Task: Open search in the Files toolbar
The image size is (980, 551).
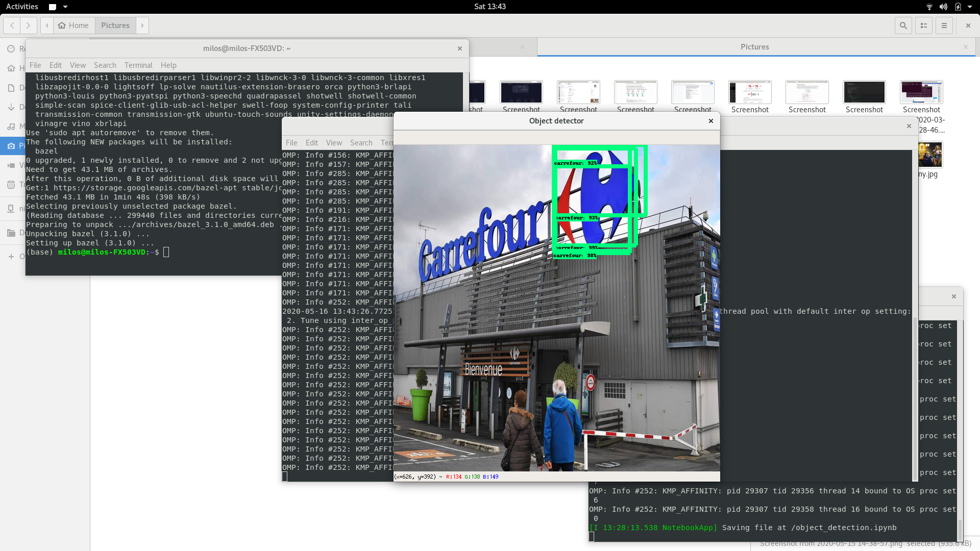Action: click(x=903, y=25)
